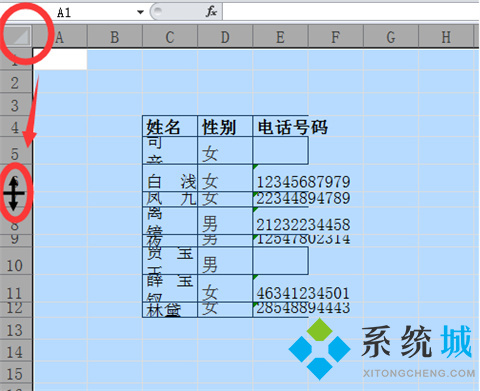Image resolution: width=480 pixels, height=391 pixels.
Task: Click the empty phone cell in row 10
Action: pyautogui.click(x=281, y=261)
